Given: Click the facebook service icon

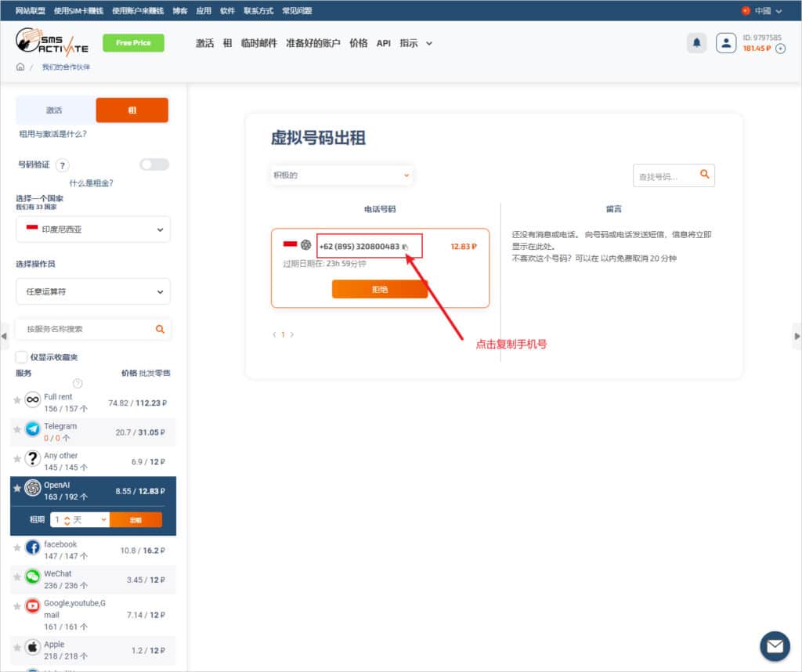Looking at the screenshot, I should (33, 547).
